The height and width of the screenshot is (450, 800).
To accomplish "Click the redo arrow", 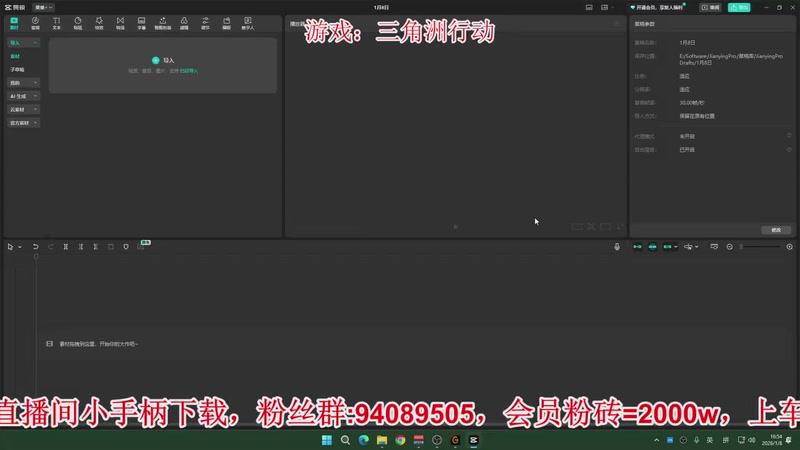I will click(x=51, y=247).
